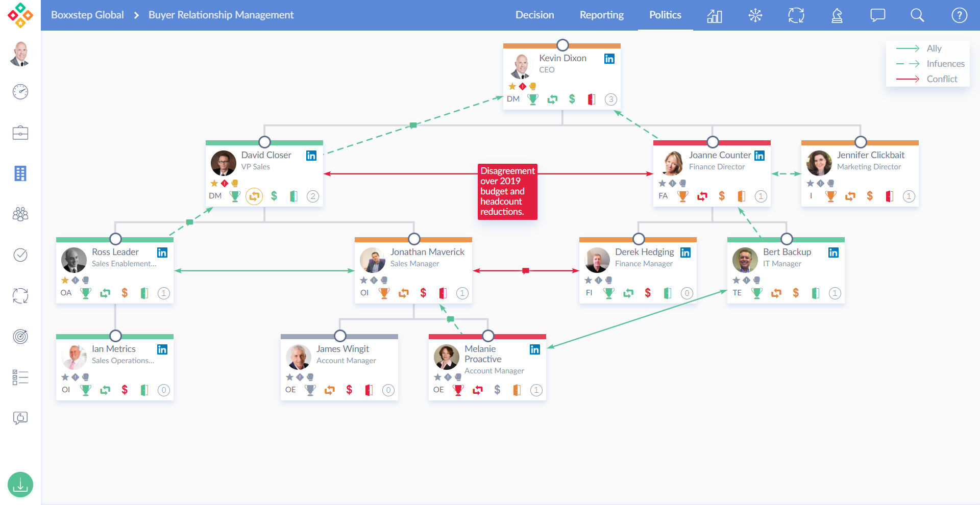Open the bar chart icon in header
This screenshot has width=980, height=505.
tap(715, 15)
